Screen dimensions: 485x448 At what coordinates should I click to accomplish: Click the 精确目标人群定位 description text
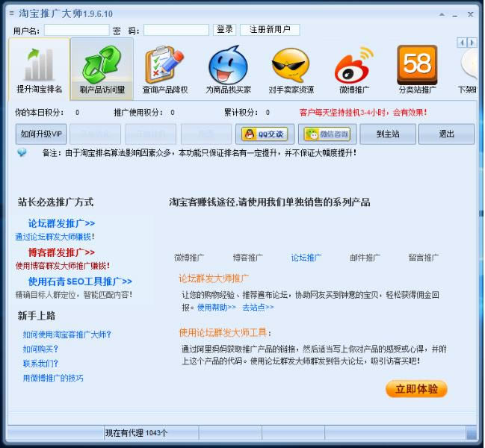coord(74,295)
